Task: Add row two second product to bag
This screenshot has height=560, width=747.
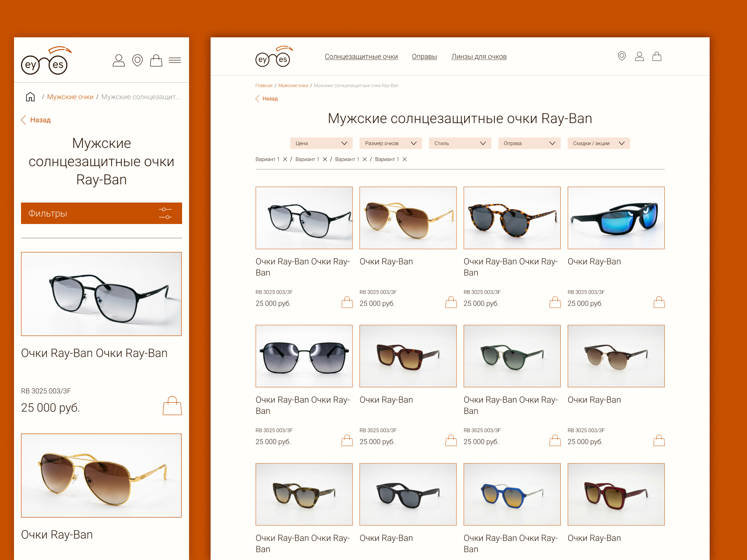Action: coord(451,441)
